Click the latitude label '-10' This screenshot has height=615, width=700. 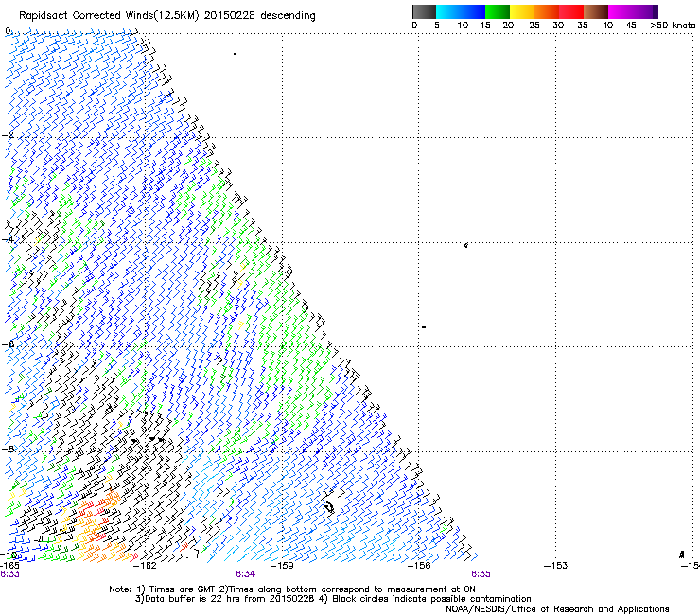pyautogui.click(x=9, y=554)
